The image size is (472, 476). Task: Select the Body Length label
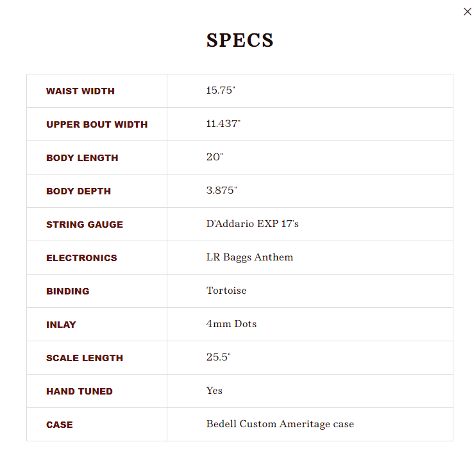pyautogui.click(x=82, y=158)
